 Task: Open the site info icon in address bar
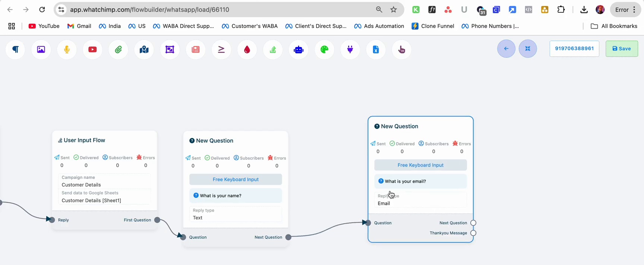pyautogui.click(x=61, y=10)
